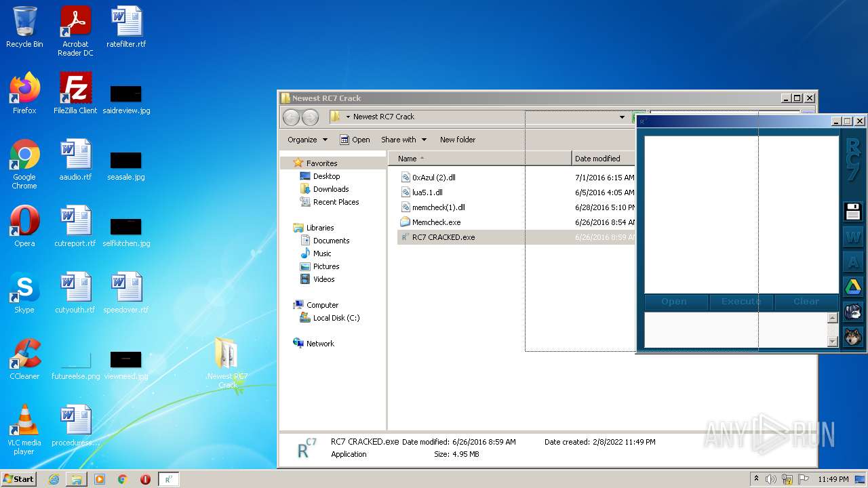Click the Start button
This screenshot has height=488, width=868.
click(18, 479)
